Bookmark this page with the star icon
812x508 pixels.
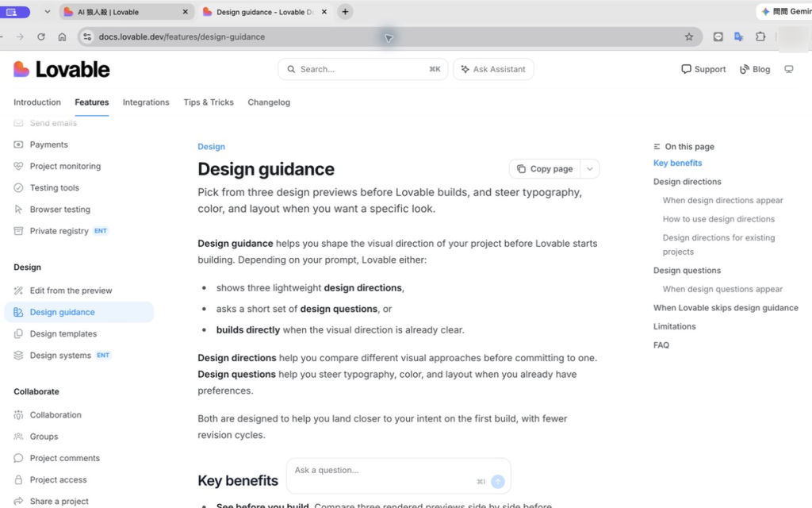coord(689,37)
